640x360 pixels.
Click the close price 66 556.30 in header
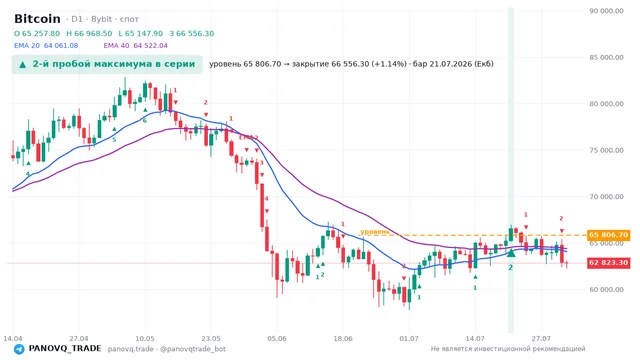(191, 33)
